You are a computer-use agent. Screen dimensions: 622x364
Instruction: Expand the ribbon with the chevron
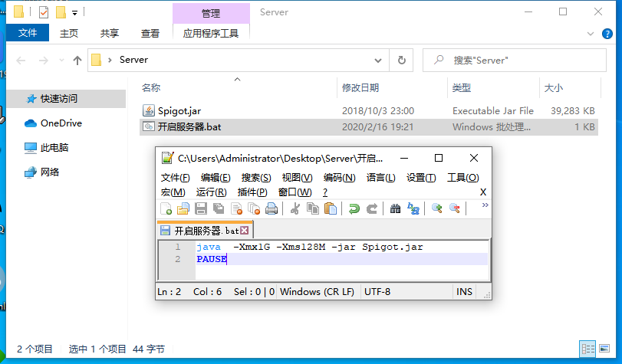coord(591,34)
